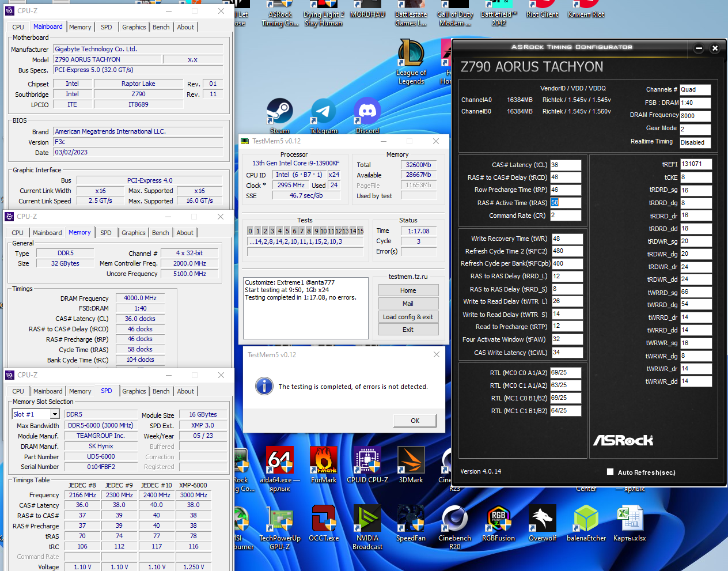Image resolution: width=728 pixels, height=571 pixels.
Task: Click the XMP-6000 column header in Timings Table
Action: tap(193, 485)
